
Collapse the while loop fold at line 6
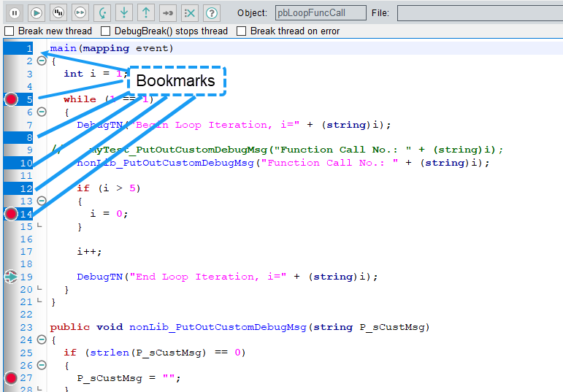[42, 112]
